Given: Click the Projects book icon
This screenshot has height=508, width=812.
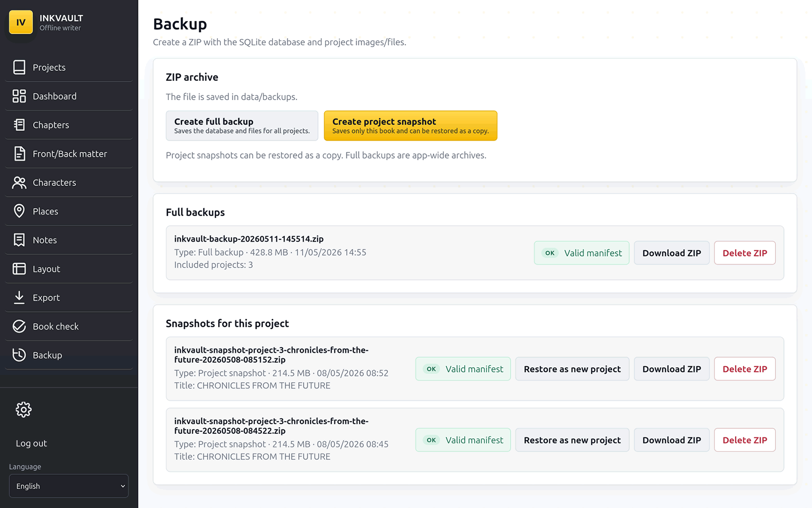Looking at the screenshot, I should (19, 67).
